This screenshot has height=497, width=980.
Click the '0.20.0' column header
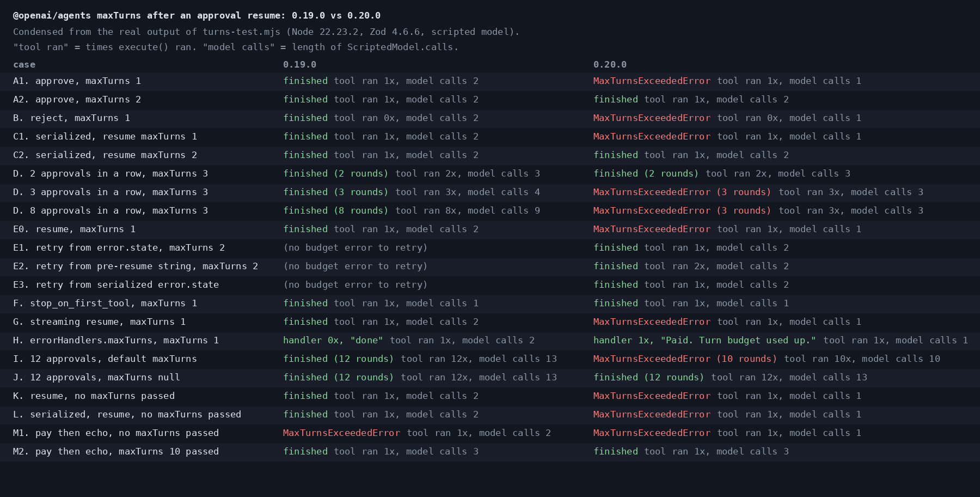coord(610,64)
